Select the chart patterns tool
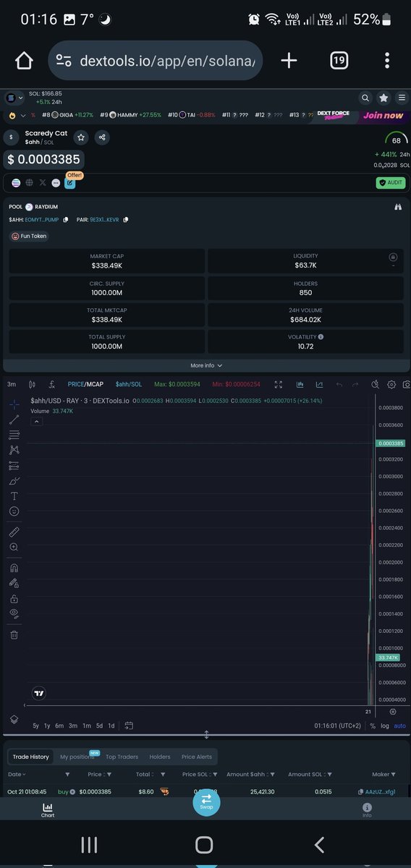The height and width of the screenshot is (868, 411). click(x=14, y=450)
